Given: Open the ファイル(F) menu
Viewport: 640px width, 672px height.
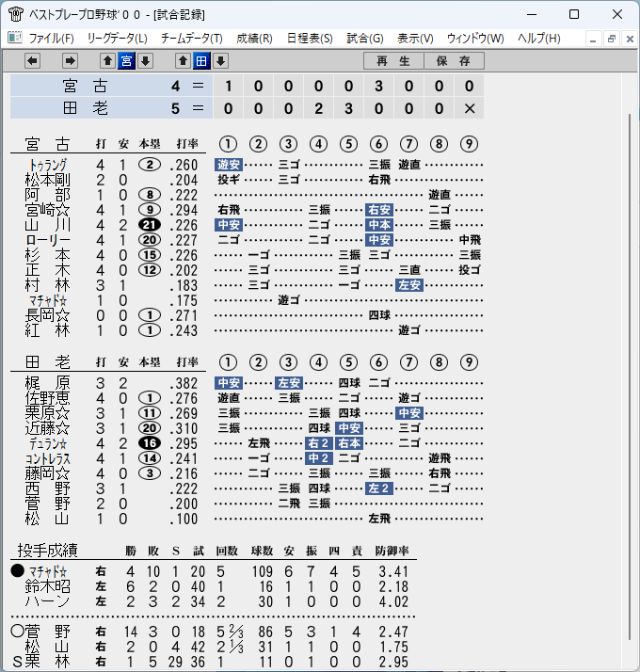Looking at the screenshot, I should [x=51, y=39].
